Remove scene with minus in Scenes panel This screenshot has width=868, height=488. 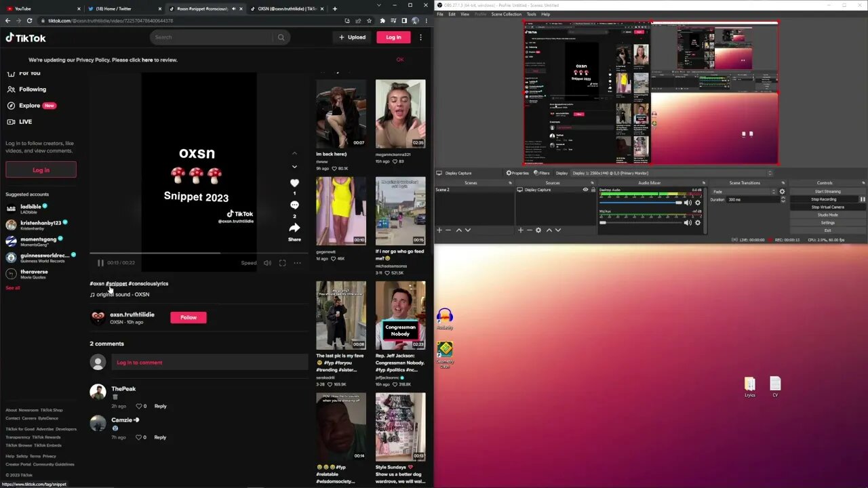(448, 230)
